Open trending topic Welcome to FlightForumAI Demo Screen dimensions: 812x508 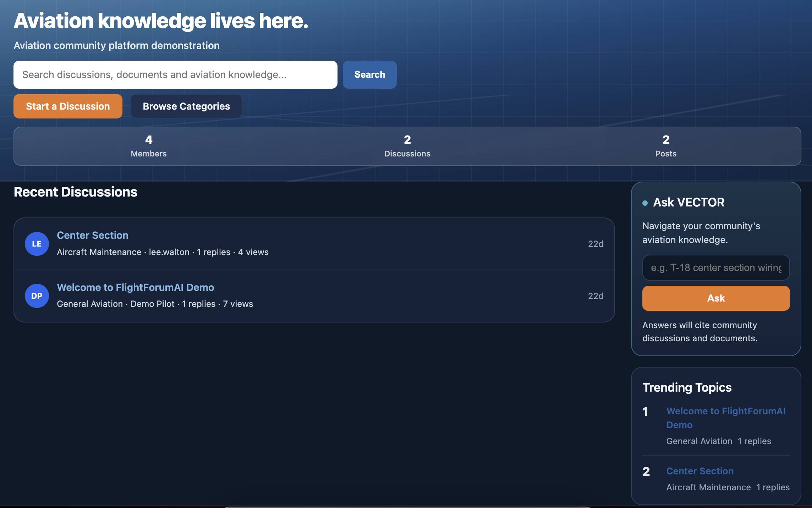(726, 418)
